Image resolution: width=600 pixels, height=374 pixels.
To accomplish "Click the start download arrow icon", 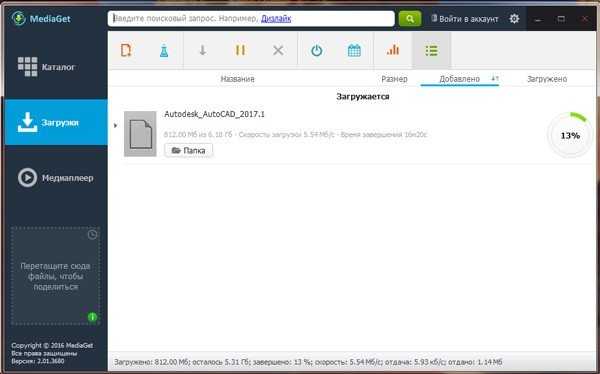I will click(202, 50).
